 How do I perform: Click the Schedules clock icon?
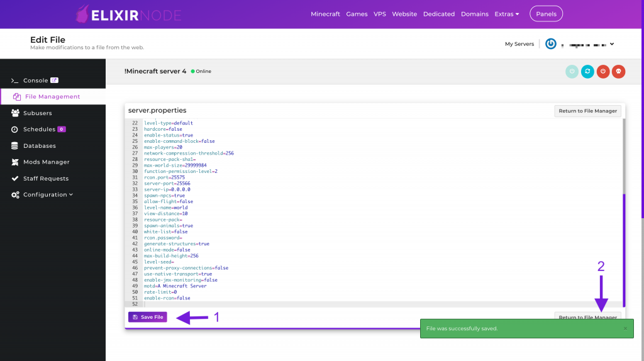(14, 130)
